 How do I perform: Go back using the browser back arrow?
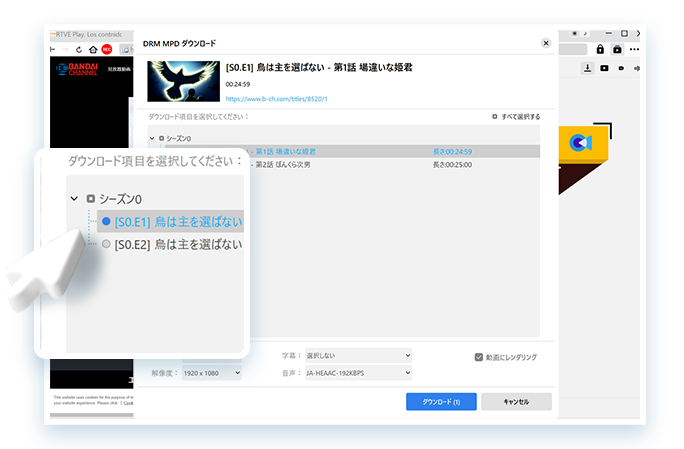tap(53, 49)
